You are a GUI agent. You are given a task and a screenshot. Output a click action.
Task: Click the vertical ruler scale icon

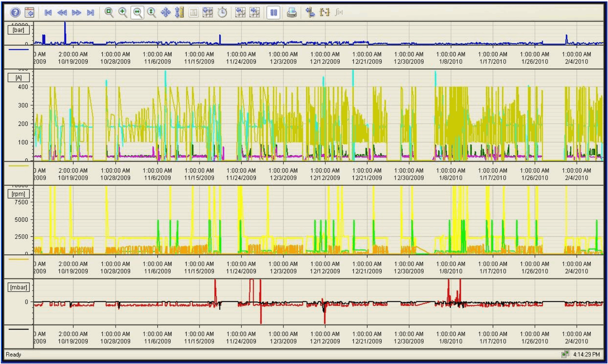pos(179,13)
